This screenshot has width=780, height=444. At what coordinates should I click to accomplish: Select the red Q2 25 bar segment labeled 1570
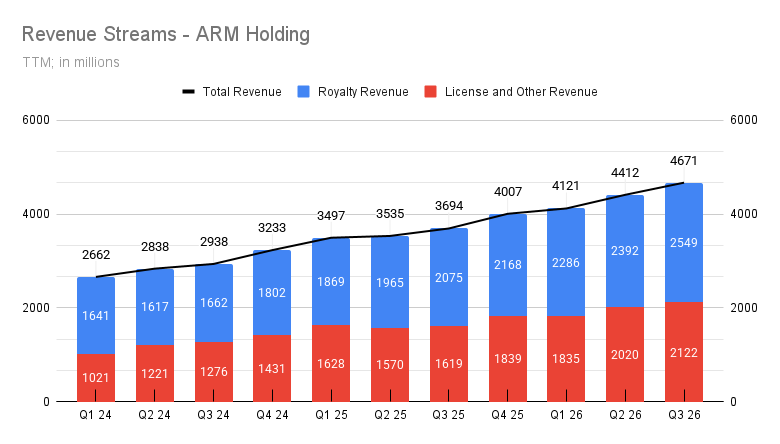[x=389, y=364]
